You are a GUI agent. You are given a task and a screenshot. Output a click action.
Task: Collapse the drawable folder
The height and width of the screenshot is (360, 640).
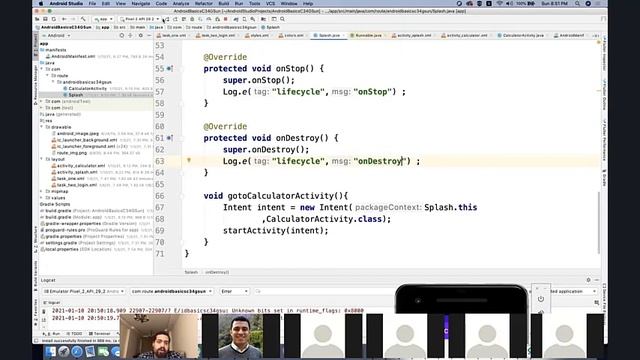coord(42,127)
